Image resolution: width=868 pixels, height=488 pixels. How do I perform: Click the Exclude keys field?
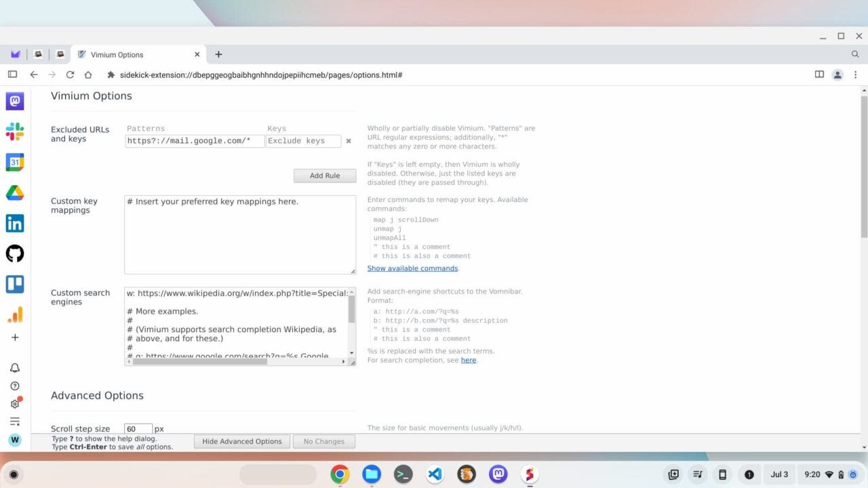(303, 141)
